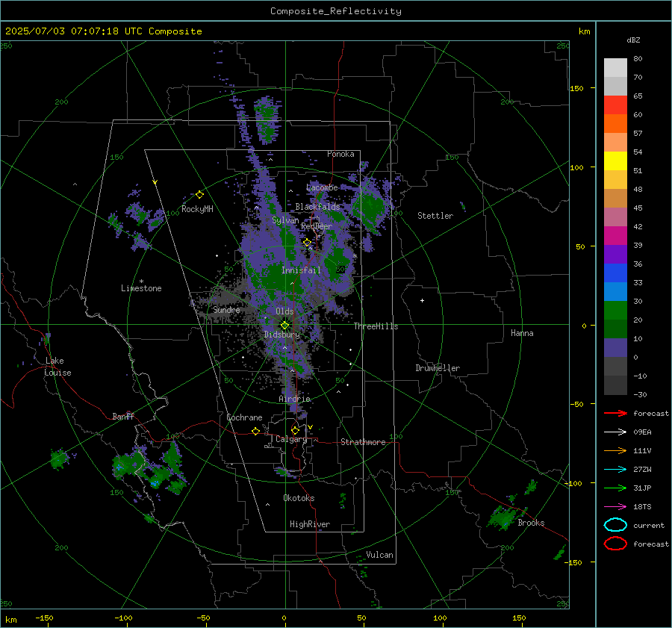Click the 'Drumheller' map label
672x628 pixels.
click(x=438, y=368)
